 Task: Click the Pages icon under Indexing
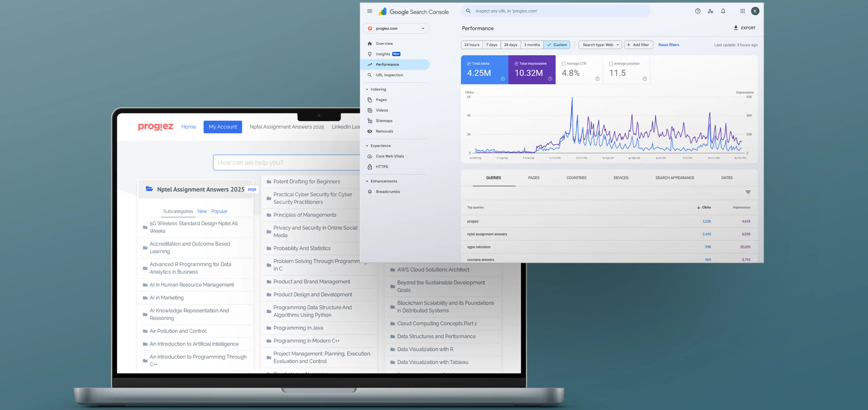click(370, 100)
